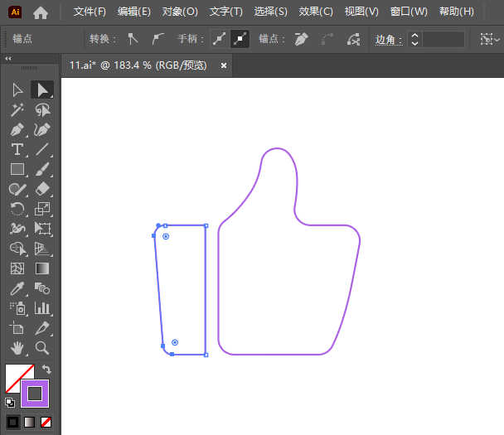504x435 pixels.
Task: Select the Mesh tool
Action: 17,268
